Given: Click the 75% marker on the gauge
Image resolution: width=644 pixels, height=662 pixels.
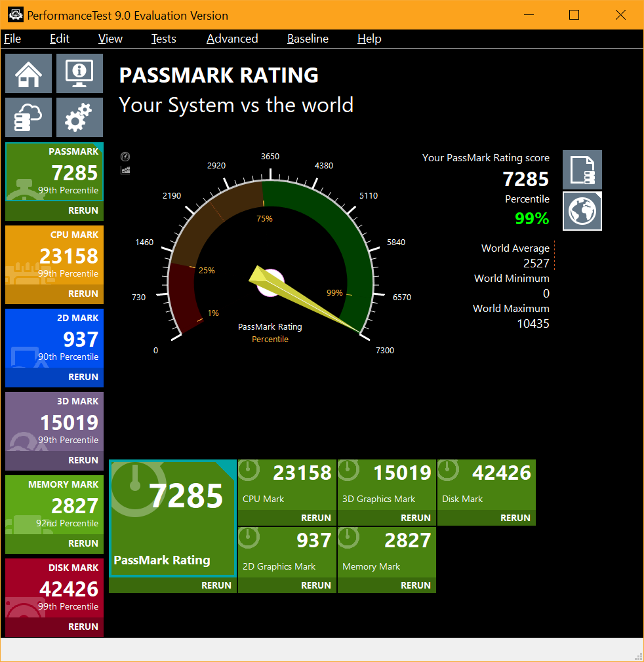Looking at the screenshot, I should (264, 219).
